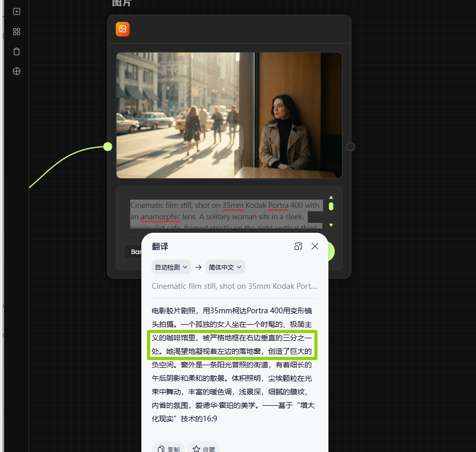Click the prompt scroll up arrow
Viewport: 476px width, 452px height.
[x=331, y=197]
